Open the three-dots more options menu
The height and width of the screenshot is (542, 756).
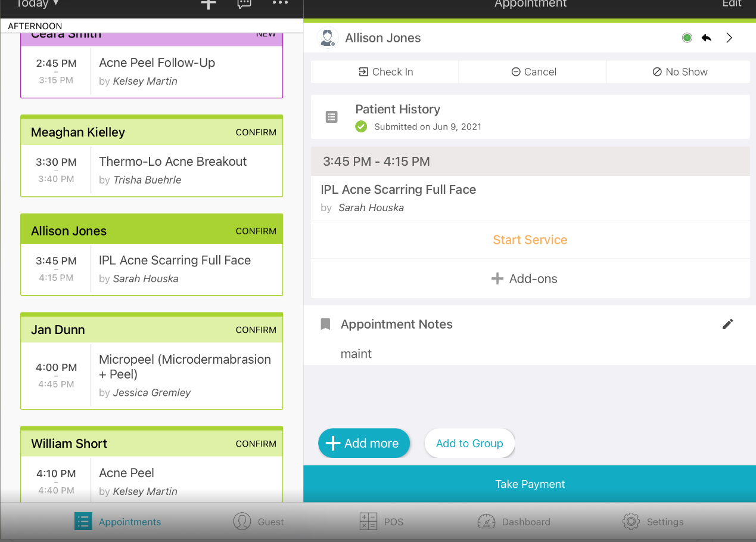(280, 4)
